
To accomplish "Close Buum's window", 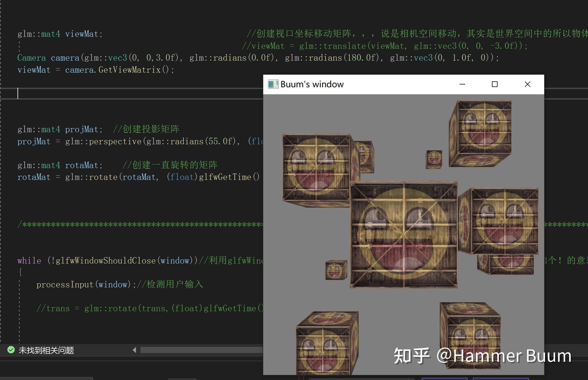I will point(527,84).
